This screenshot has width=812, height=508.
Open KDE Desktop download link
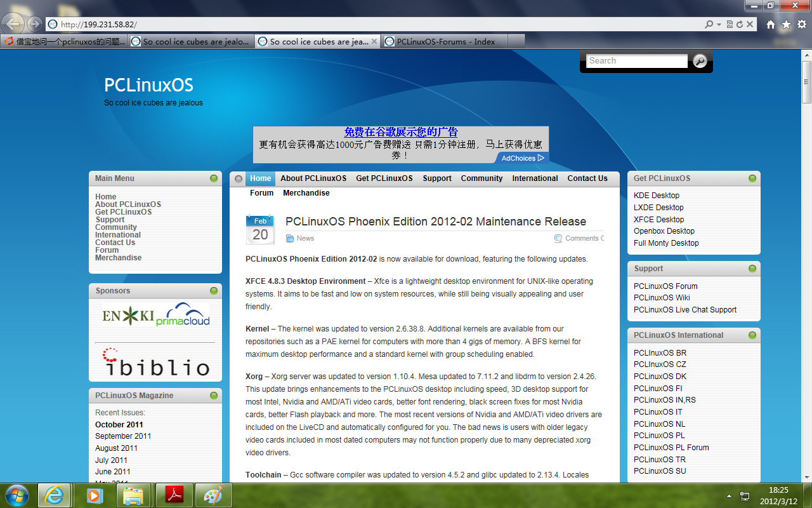pos(657,196)
